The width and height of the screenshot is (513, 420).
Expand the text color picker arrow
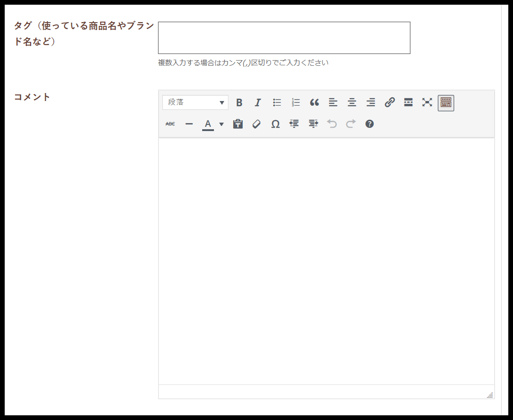(221, 124)
